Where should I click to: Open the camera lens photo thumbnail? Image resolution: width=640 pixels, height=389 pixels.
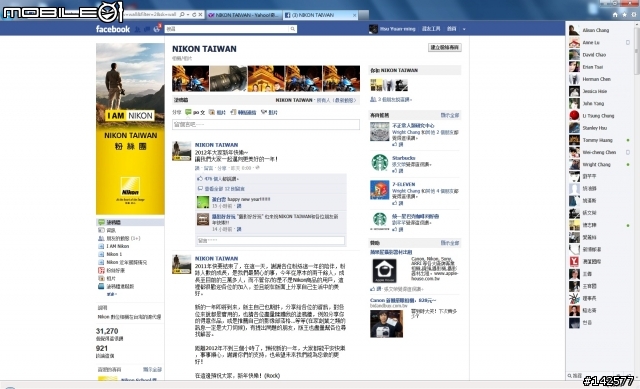click(228, 78)
